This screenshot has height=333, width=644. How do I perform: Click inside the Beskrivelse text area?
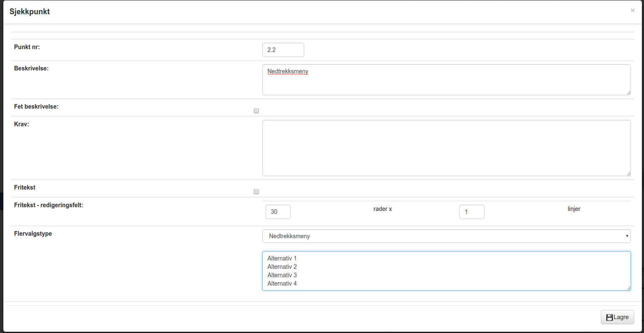click(x=446, y=80)
